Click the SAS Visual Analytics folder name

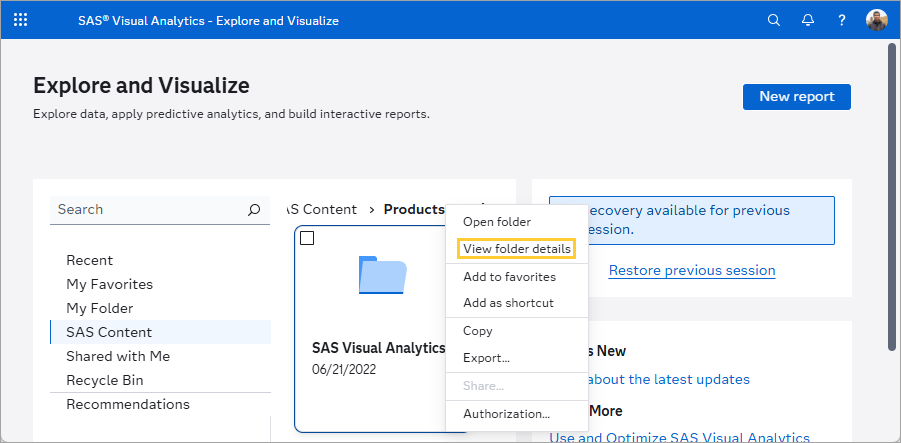click(x=379, y=348)
